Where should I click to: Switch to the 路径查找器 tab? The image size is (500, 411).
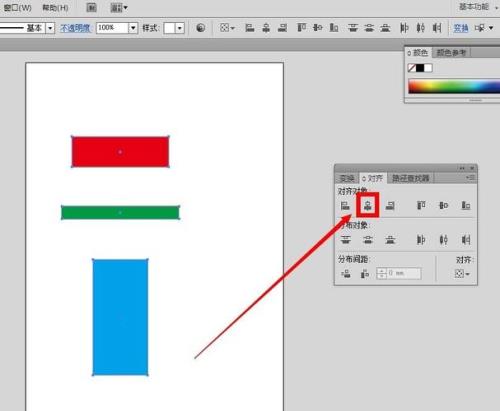[410, 178]
